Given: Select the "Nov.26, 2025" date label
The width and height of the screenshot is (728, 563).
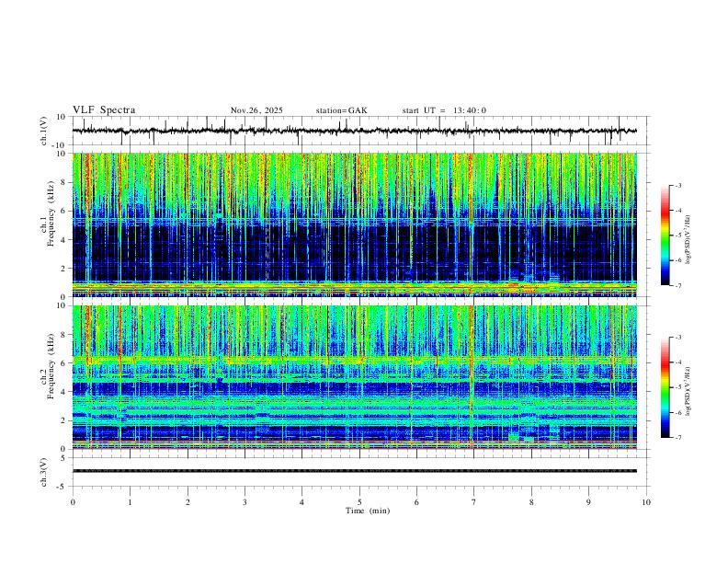Looking at the screenshot, I should click(256, 110).
